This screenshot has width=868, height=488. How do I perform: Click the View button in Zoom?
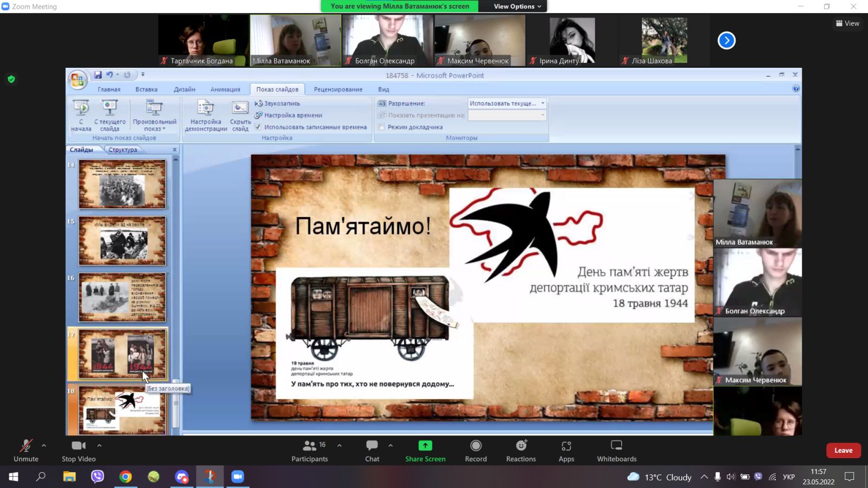(x=847, y=23)
